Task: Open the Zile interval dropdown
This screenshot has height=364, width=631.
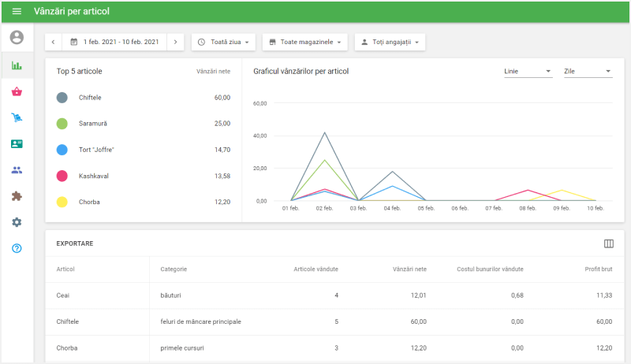Action: pyautogui.click(x=588, y=71)
